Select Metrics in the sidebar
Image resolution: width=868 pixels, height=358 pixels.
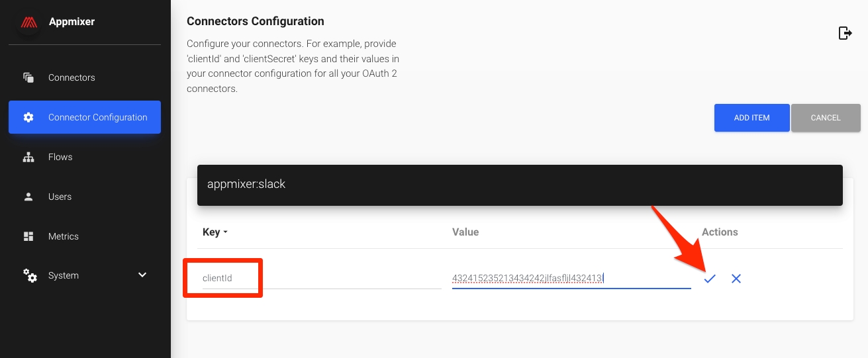pos(64,236)
